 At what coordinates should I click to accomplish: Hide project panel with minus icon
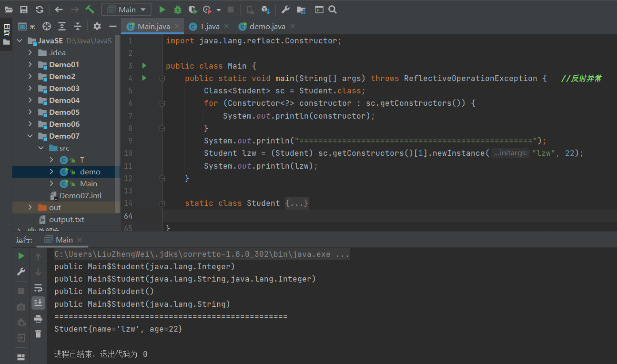(x=113, y=26)
